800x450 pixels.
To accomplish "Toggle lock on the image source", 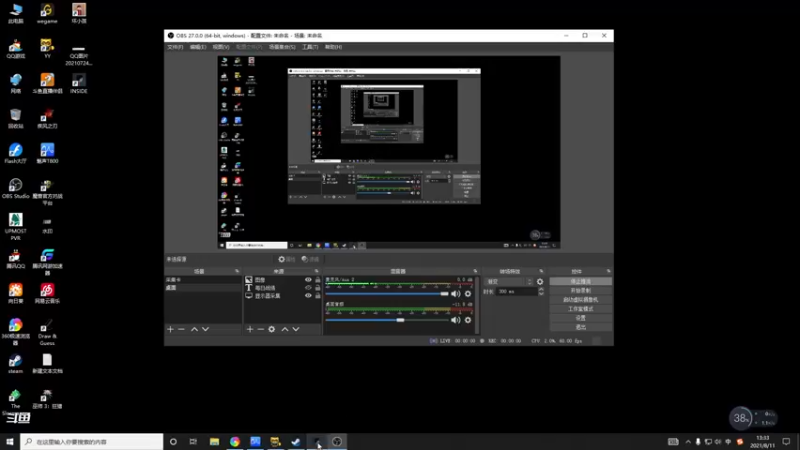I will (317, 280).
